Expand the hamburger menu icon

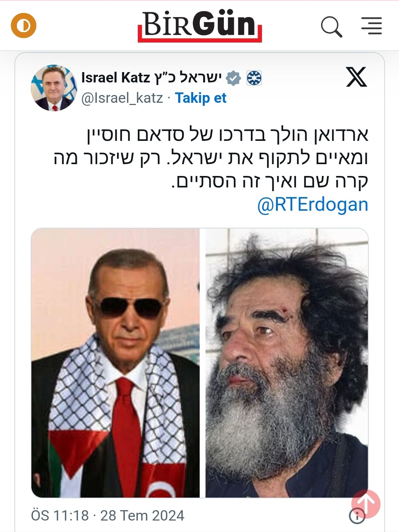tap(371, 26)
